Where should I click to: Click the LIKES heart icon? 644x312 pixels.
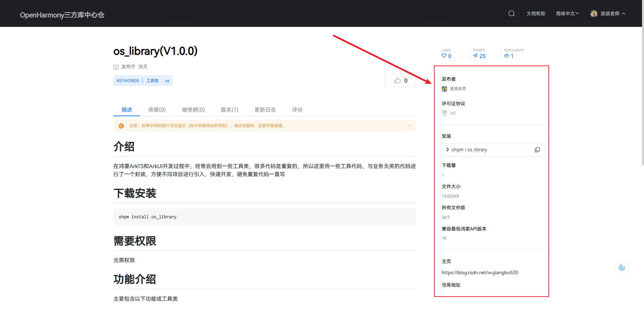444,56
